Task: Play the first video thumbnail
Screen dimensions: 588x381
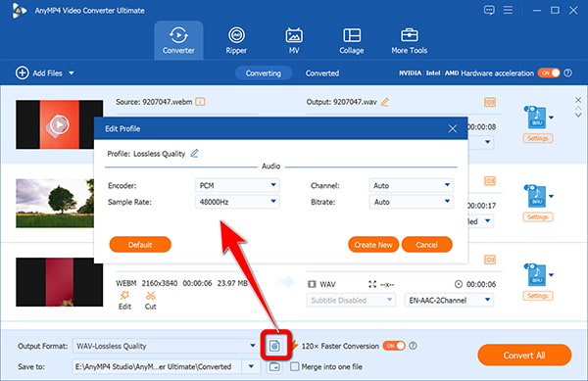Action: (x=59, y=124)
